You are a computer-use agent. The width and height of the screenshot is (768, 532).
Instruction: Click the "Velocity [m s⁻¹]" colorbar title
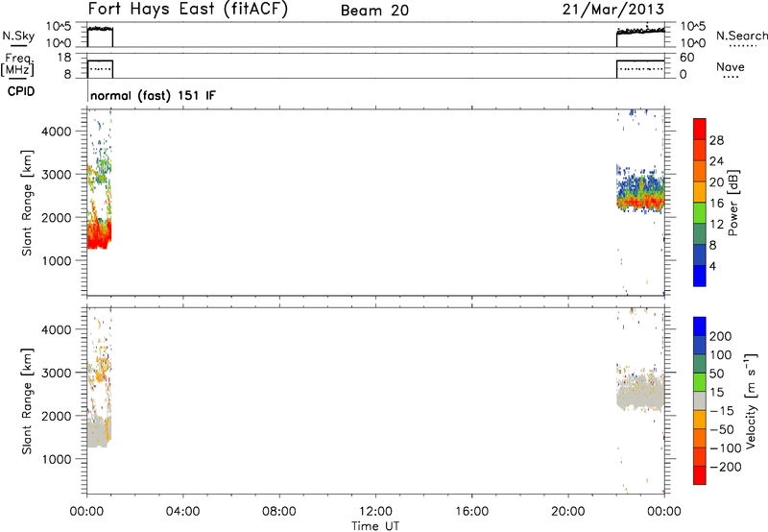(751, 400)
